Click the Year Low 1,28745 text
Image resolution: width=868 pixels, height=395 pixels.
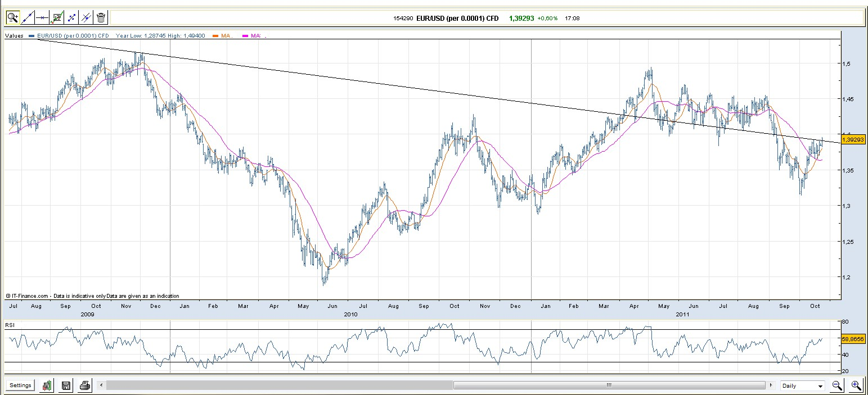point(141,35)
